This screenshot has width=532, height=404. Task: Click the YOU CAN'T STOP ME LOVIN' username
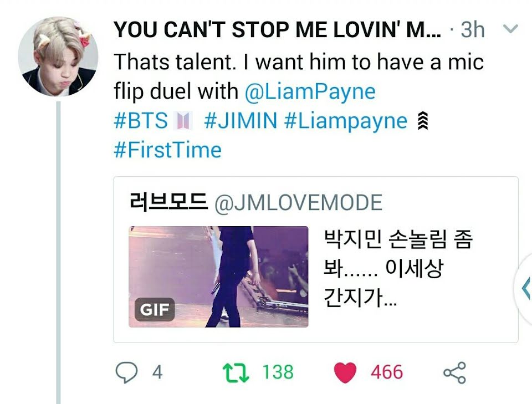tap(278, 29)
